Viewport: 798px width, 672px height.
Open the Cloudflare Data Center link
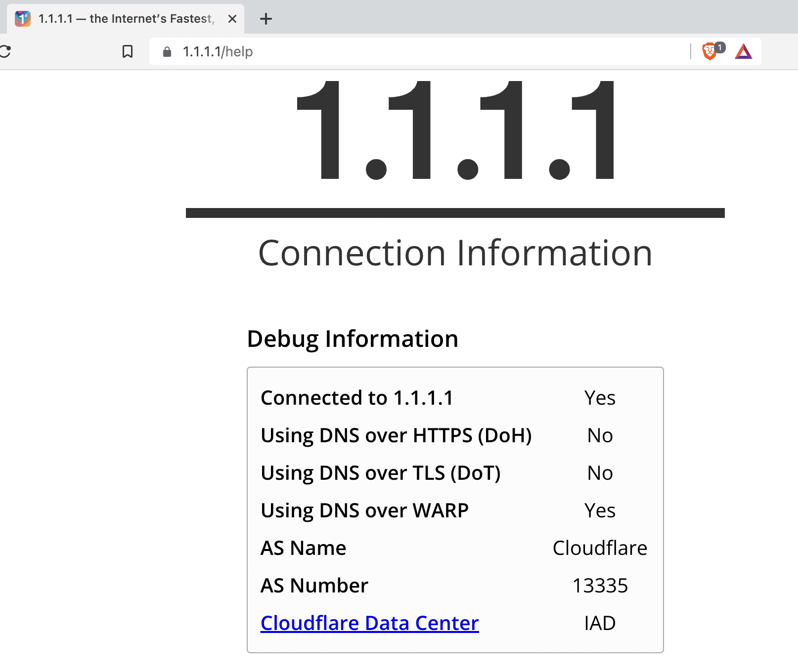click(x=370, y=623)
